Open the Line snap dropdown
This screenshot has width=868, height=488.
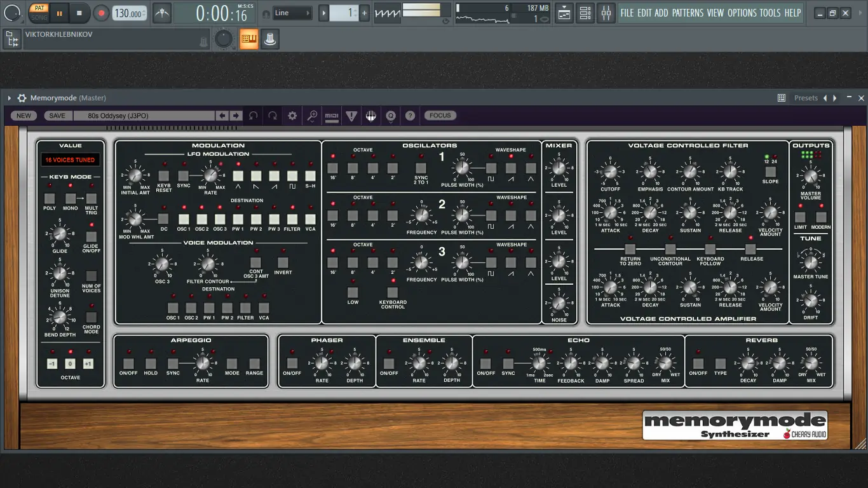[x=292, y=12]
